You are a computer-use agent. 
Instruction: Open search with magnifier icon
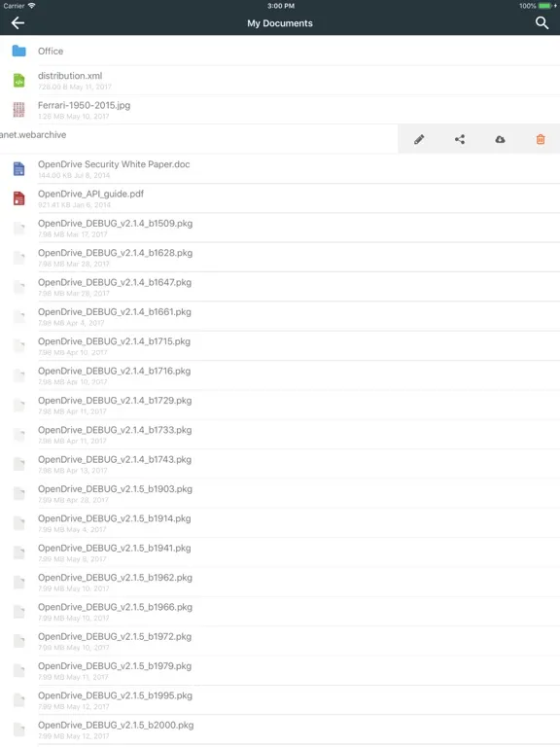(x=542, y=23)
